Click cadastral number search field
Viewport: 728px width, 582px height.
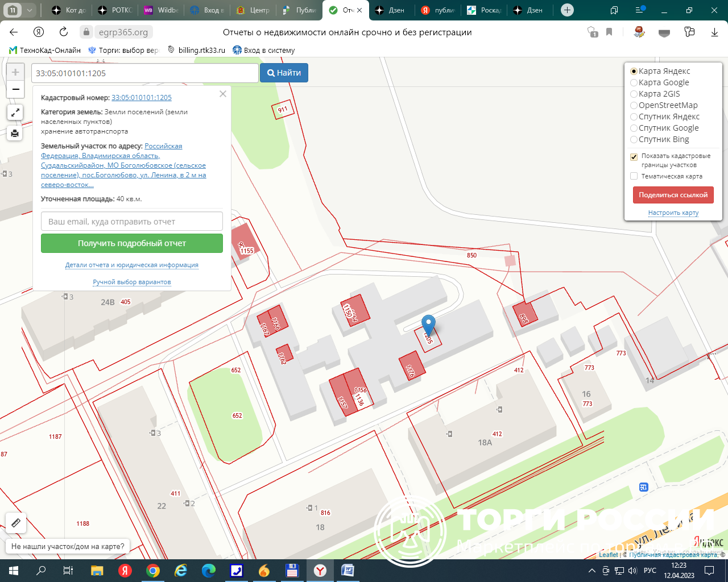(145, 73)
